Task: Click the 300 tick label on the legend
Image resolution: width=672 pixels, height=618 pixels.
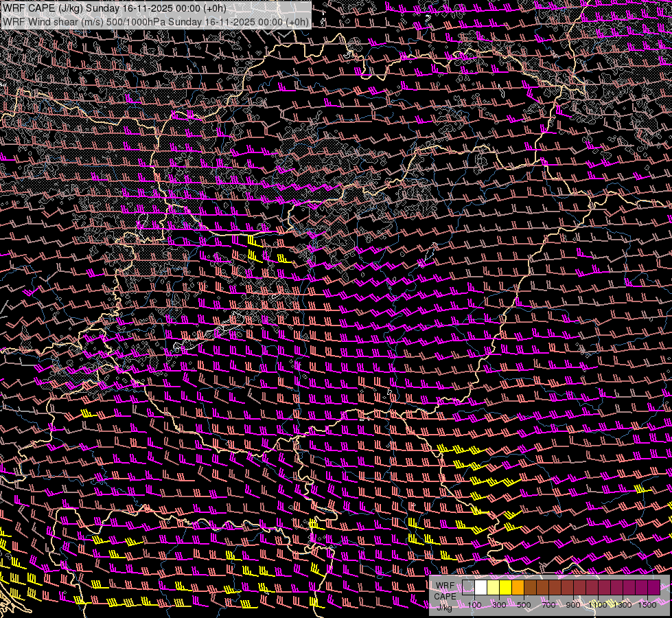Action: [499, 605]
